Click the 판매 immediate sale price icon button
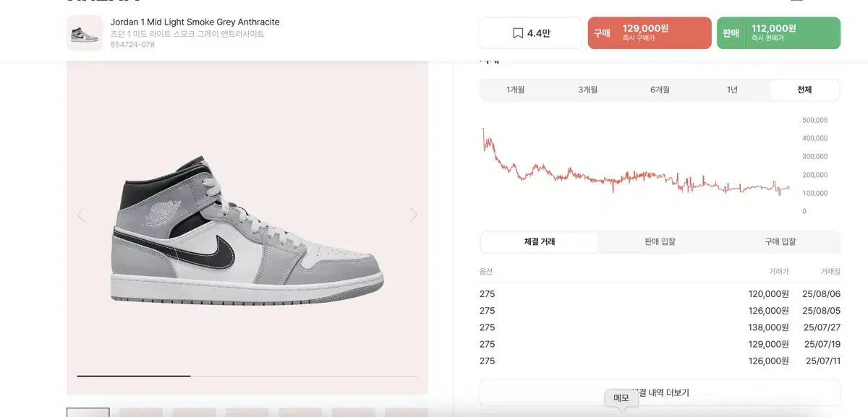868x417 pixels. (778, 33)
